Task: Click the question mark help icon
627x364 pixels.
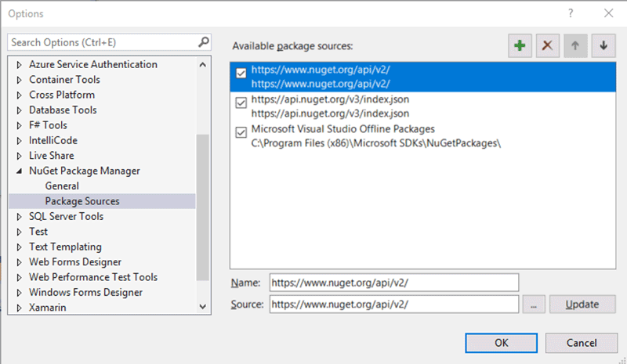Action: click(571, 13)
